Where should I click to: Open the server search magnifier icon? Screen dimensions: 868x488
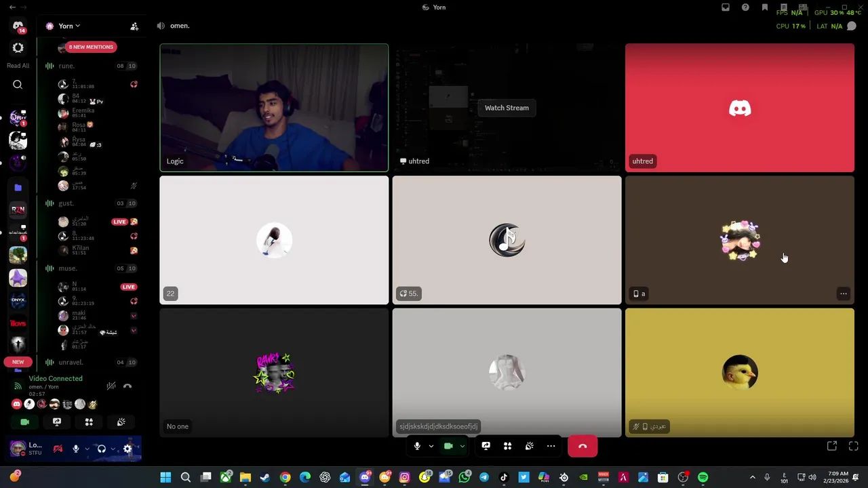(18, 85)
